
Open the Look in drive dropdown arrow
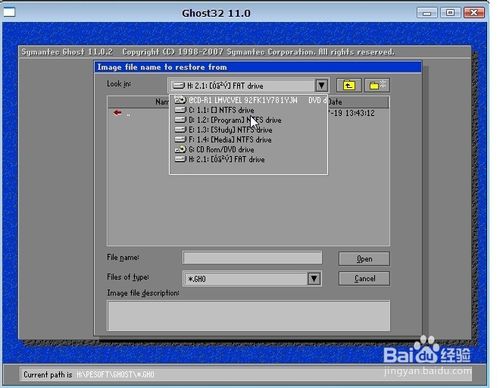(x=322, y=86)
